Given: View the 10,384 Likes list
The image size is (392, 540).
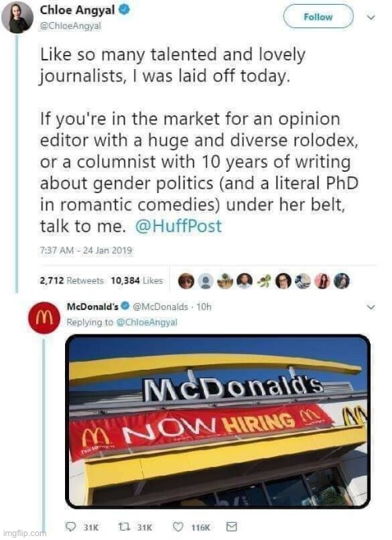Looking at the screenshot, I should pos(136,281).
